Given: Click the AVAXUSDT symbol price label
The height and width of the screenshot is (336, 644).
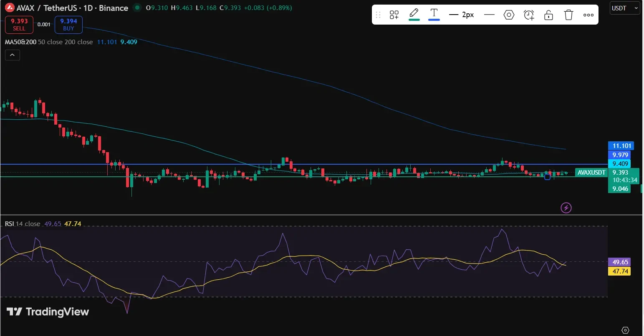Looking at the screenshot, I should [591, 173].
